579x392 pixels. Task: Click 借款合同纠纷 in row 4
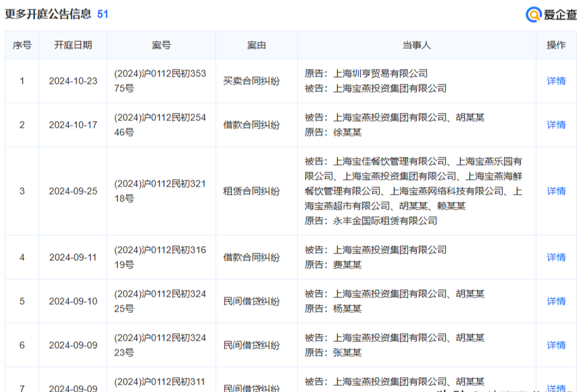coord(251,257)
